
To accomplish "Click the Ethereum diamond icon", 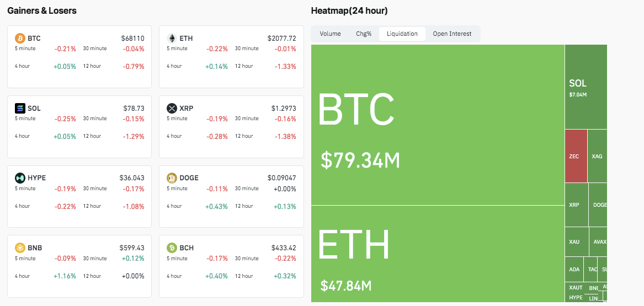I will (172, 39).
